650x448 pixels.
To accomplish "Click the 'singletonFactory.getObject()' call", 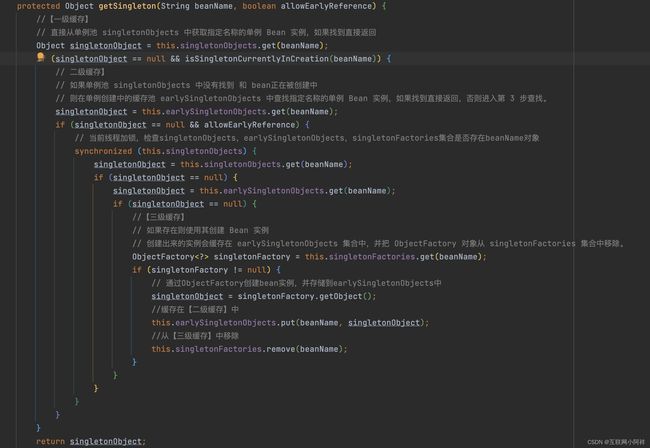I will point(306,297).
